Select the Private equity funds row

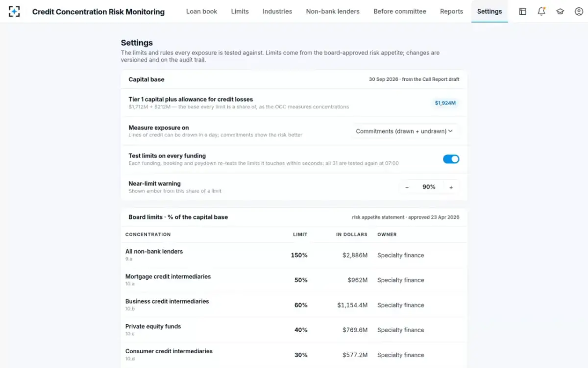(x=294, y=330)
